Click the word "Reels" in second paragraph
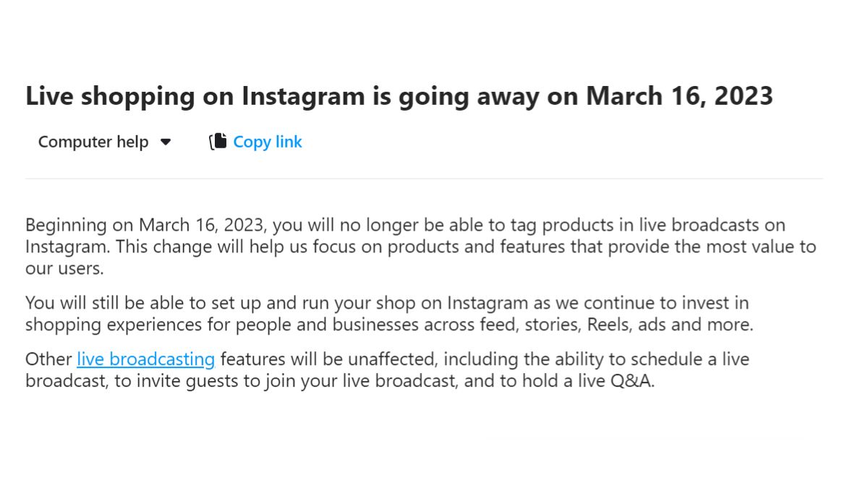This screenshot has height=488, width=868. pyautogui.click(x=608, y=324)
